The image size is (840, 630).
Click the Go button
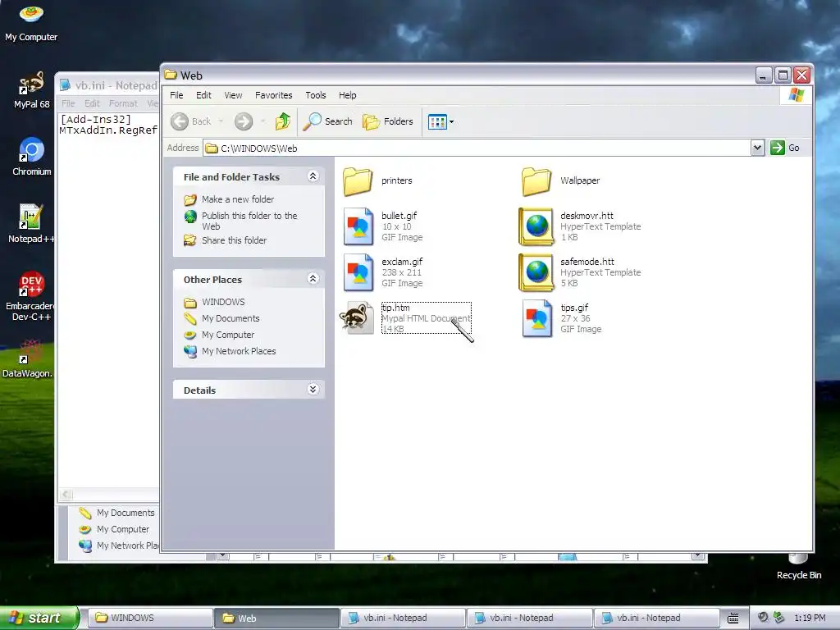click(x=785, y=148)
